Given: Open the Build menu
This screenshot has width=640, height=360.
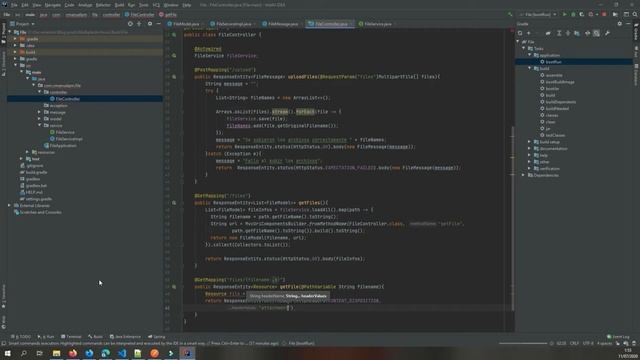Looking at the screenshot, I should click(x=119, y=5).
